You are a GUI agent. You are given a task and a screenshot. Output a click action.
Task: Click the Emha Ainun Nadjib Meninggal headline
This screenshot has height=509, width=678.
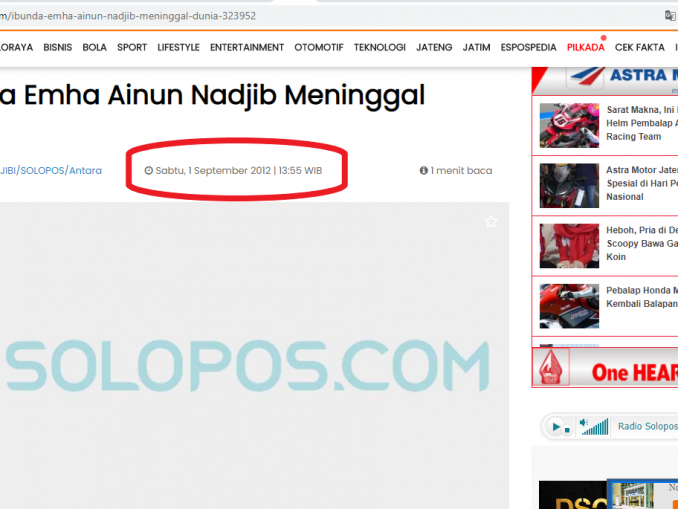[212, 96]
